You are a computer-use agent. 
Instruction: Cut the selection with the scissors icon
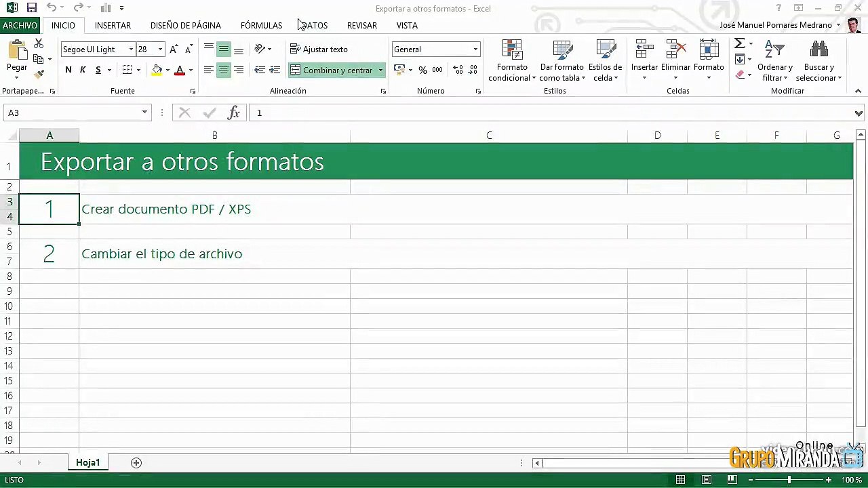(39, 43)
